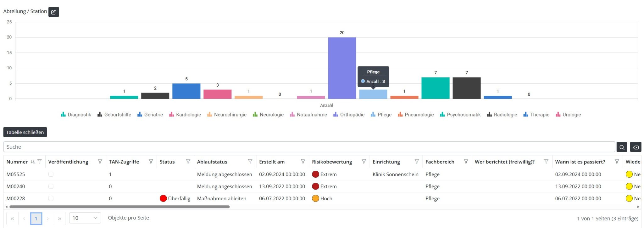644x228 pixels.
Task: Go to last page with double arrow
Action: click(x=59, y=219)
